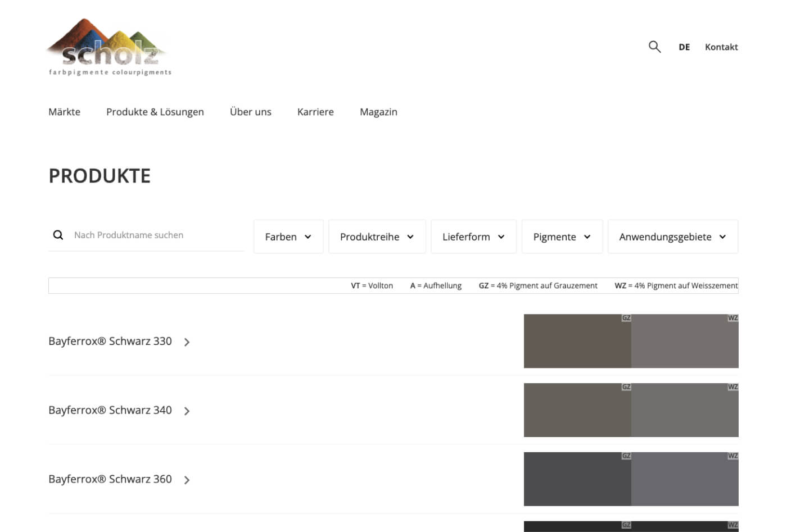Screen dimensions: 787x532
Task: Go to the Über uns menu item
Action: [251, 112]
